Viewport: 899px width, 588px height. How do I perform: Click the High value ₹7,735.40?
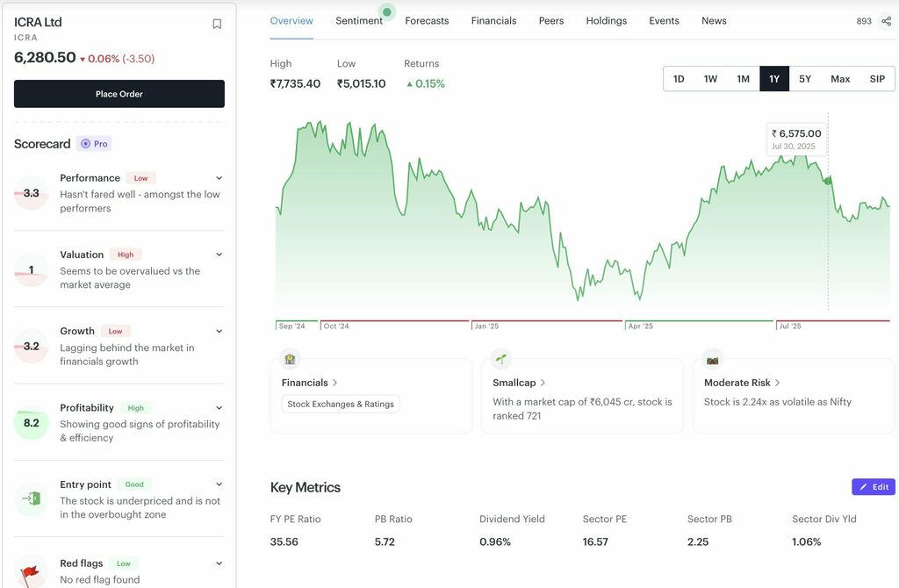point(295,83)
